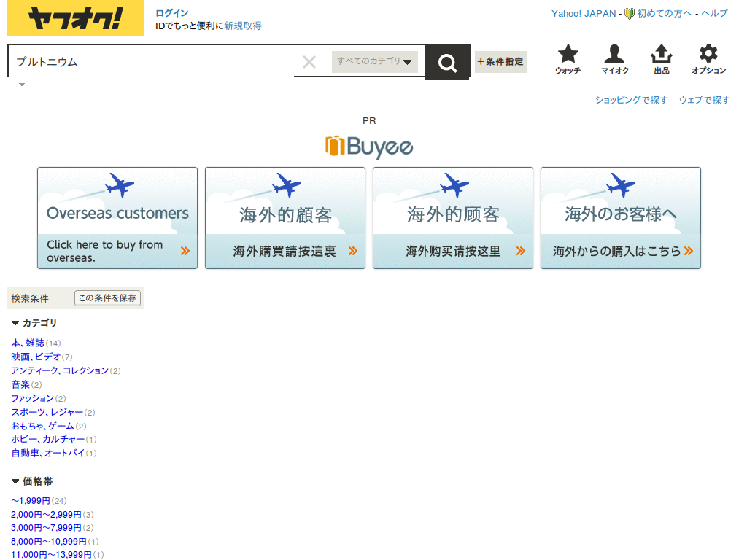Screen dimensions: 747x560
Task: Filter price 3,000円～7,999円
Action: [46, 528]
